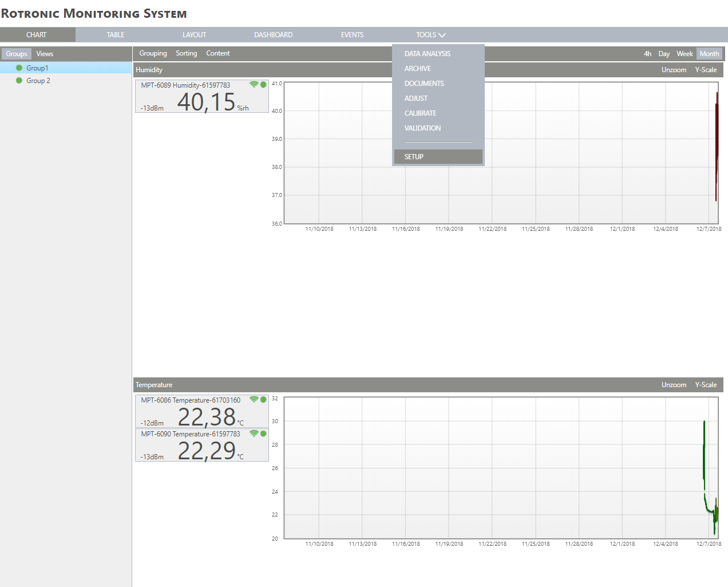Click WiFi signal icon on MPT-6089 Humidity card
728x587 pixels.
[254, 84]
